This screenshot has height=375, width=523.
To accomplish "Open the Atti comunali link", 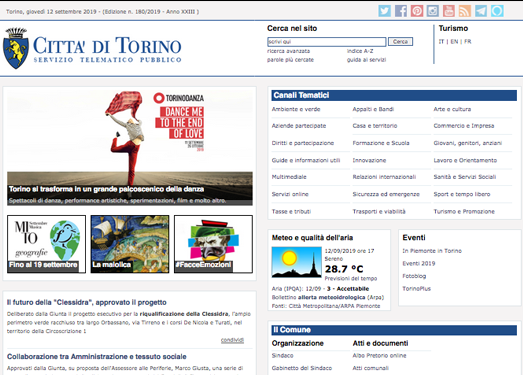I will tap(371, 368).
